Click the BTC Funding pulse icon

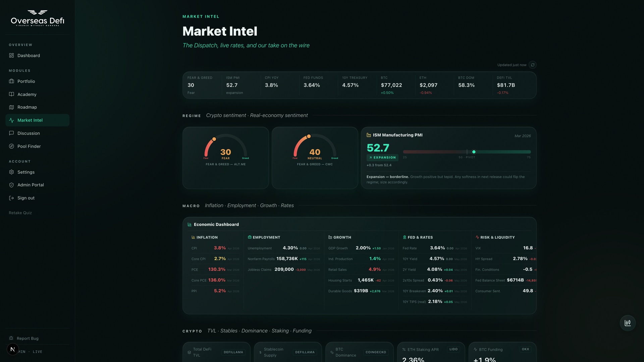pyautogui.click(x=475, y=349)
